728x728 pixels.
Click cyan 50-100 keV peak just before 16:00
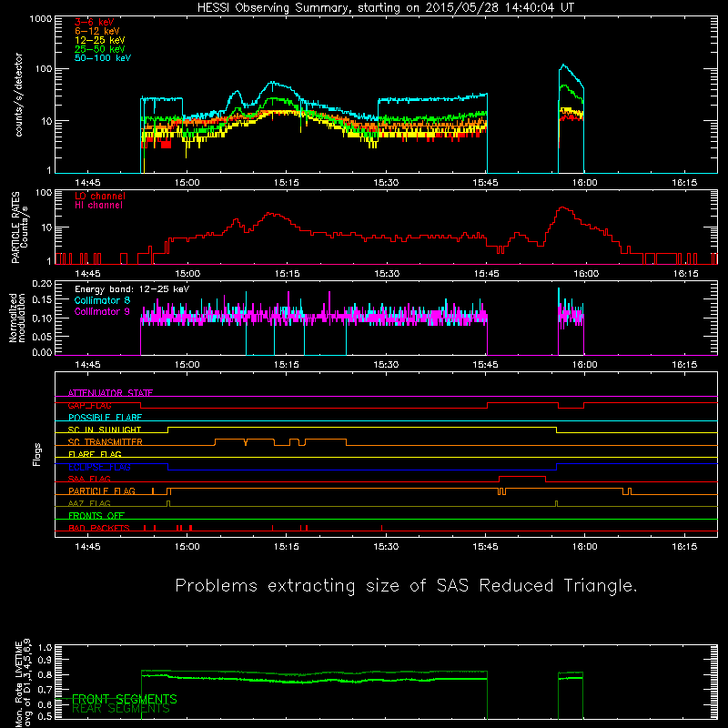[563, 66]
